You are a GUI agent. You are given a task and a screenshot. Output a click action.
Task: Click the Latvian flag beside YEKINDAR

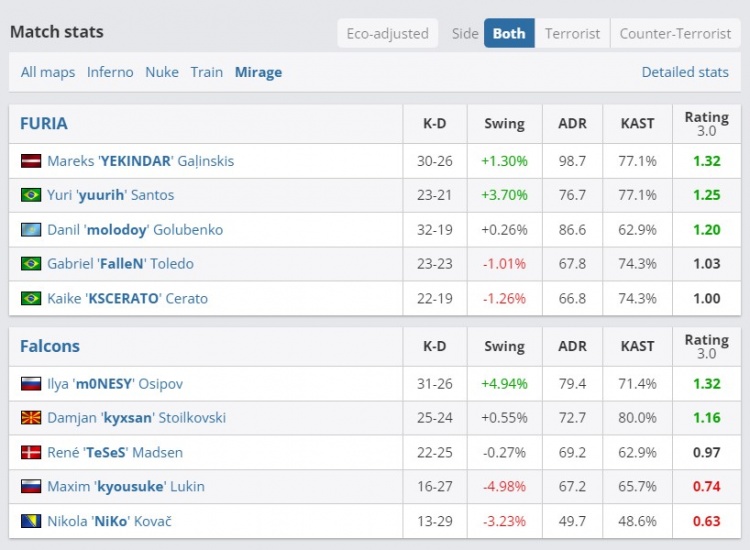coord(31,161)
